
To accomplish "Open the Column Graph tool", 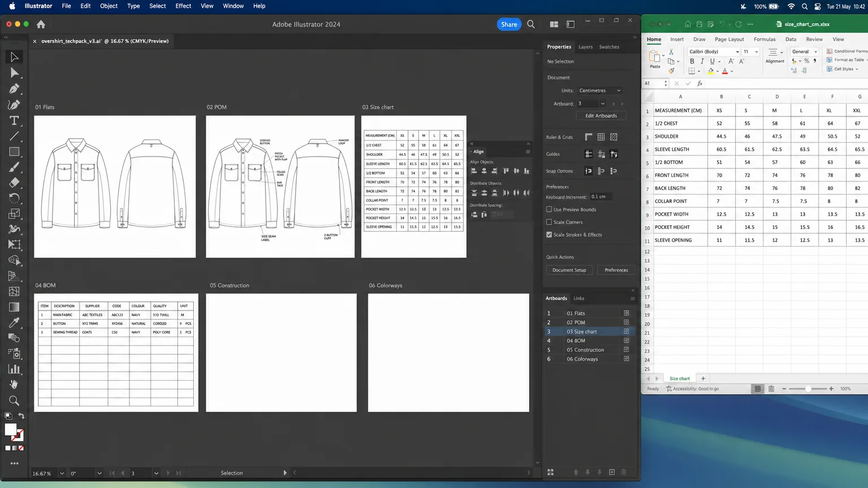I will [14, 369].
